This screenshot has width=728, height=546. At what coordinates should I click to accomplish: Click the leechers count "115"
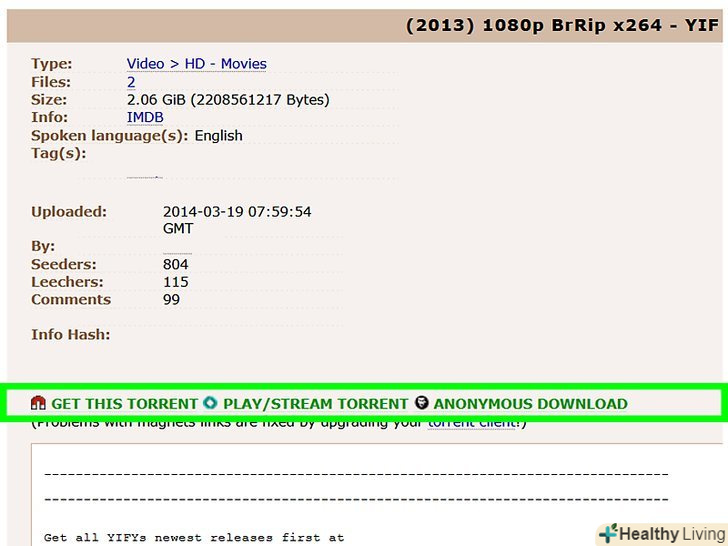[x=176, y=282]
